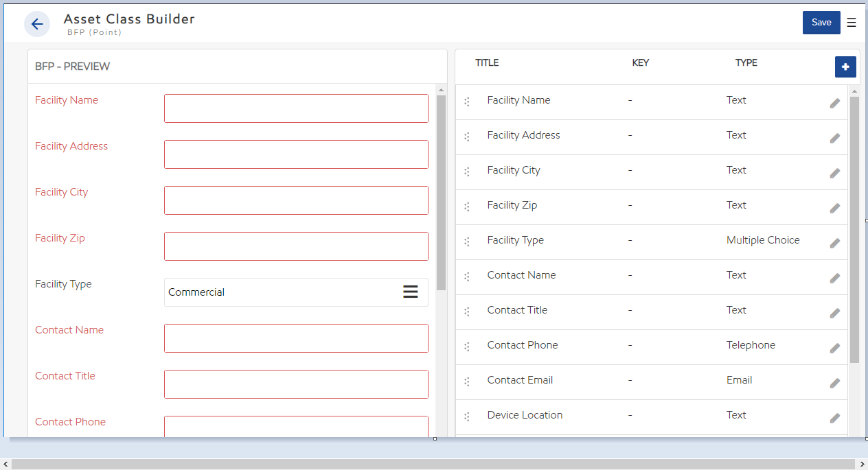Click the plus icon to add field
Viewport: 868px width, 470px height.
845,67
